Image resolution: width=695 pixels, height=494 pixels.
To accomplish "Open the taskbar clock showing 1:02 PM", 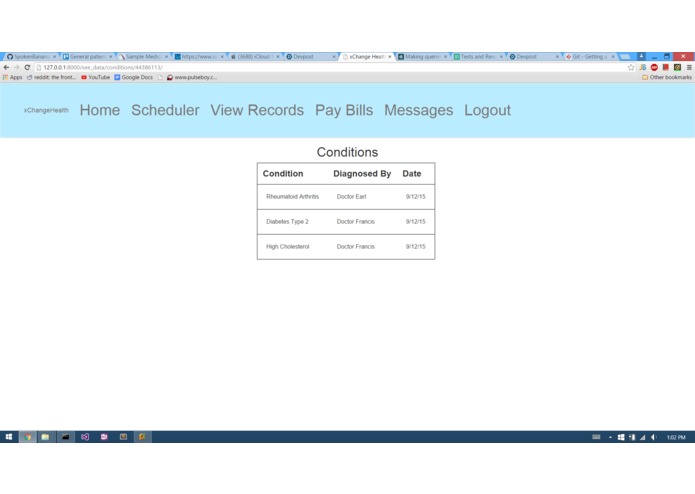I will pos(676,437).
